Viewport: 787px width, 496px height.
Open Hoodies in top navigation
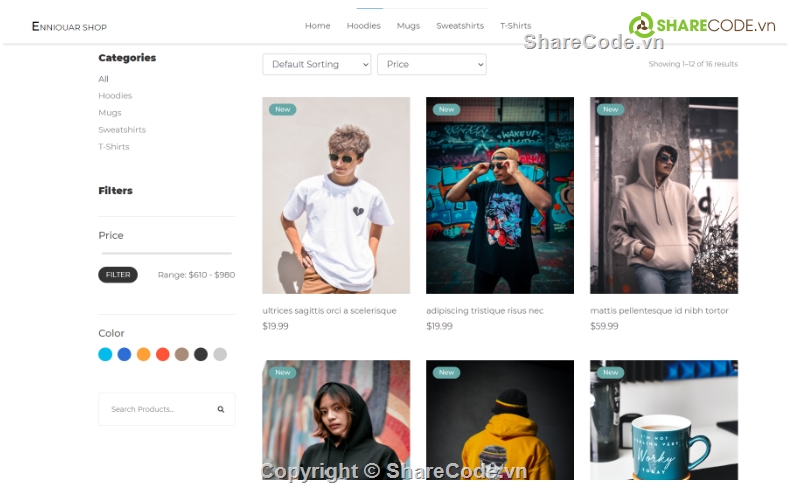click(363, 26)
